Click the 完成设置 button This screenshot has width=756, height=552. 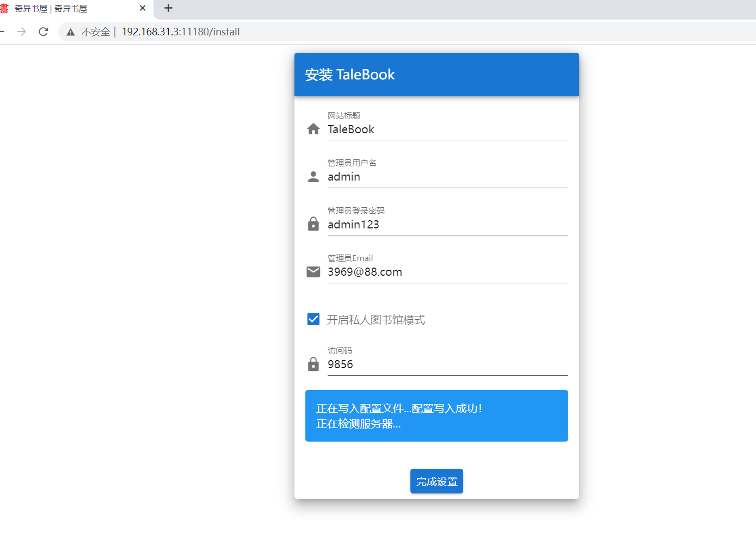[437, 481]
